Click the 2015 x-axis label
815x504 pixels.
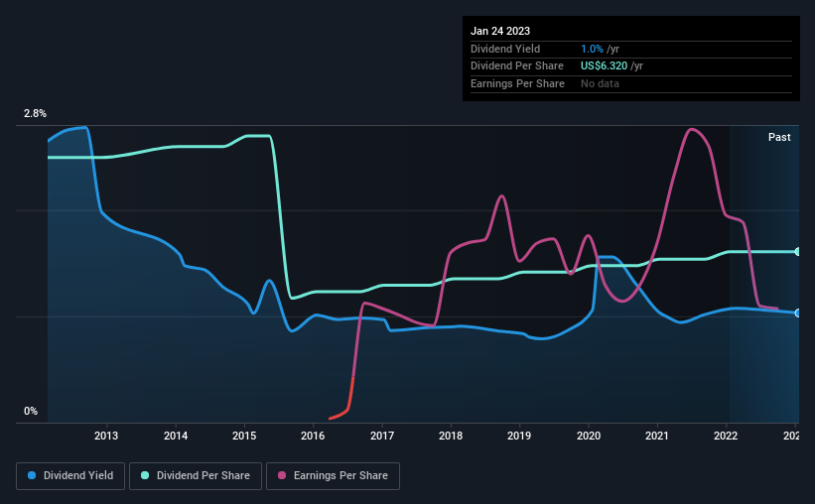244,436
